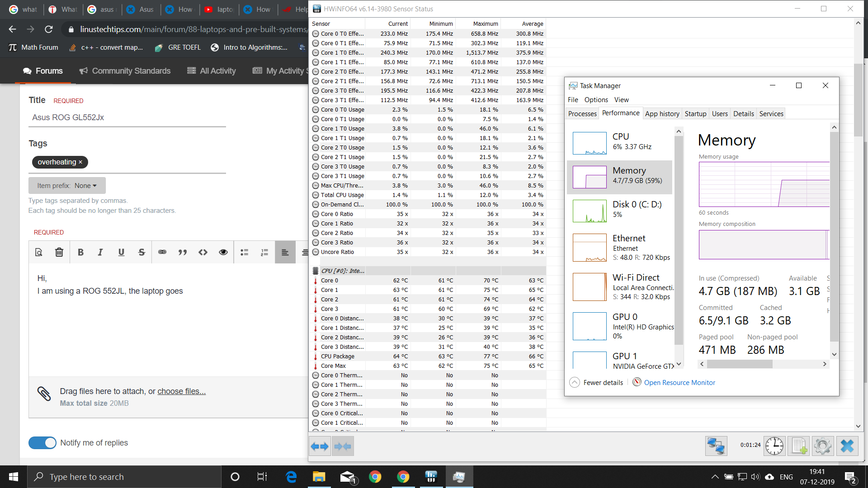Click resource list down arrow in Task Manager
868x488 pixels.
678,364
